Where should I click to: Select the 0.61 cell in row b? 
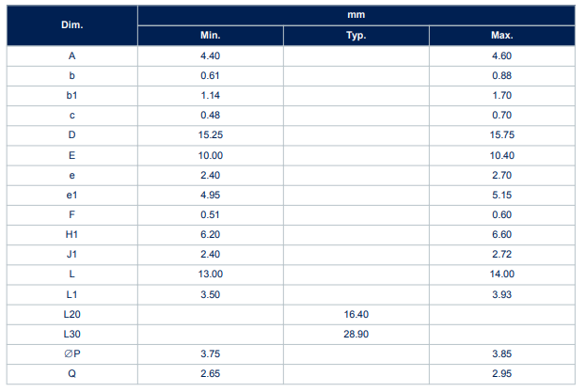210,75
